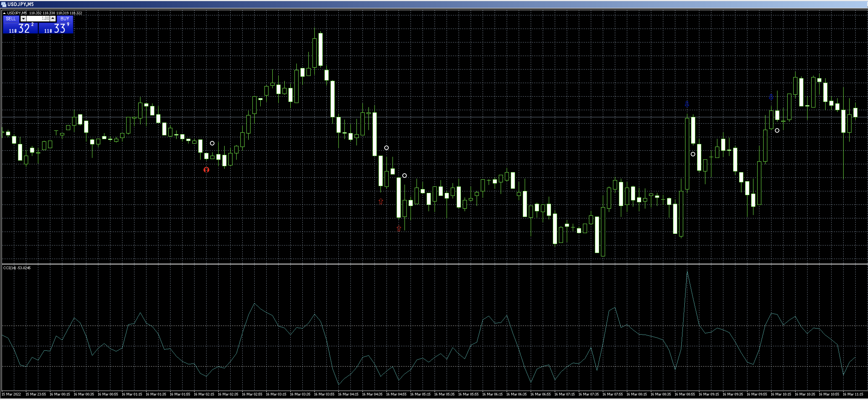Click the chart window icon in title bar
This screenshot has width=868, height=400.
4,4
